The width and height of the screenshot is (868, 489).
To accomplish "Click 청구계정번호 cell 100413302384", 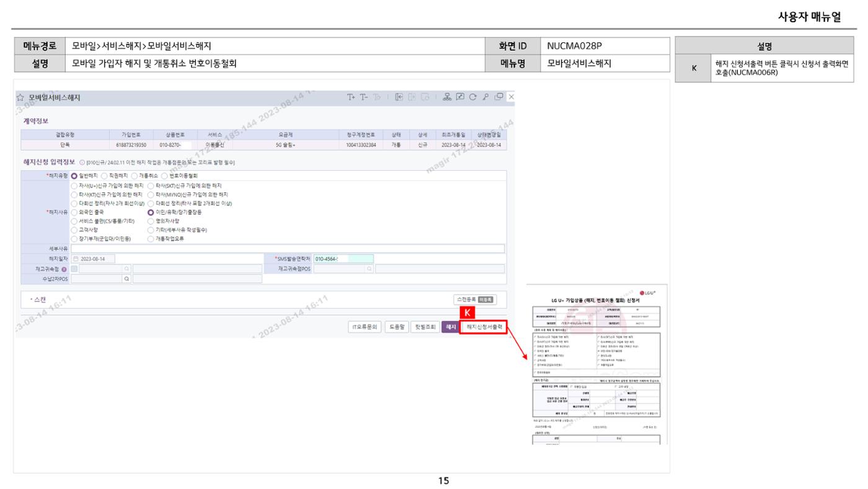I will click(361, 145).
